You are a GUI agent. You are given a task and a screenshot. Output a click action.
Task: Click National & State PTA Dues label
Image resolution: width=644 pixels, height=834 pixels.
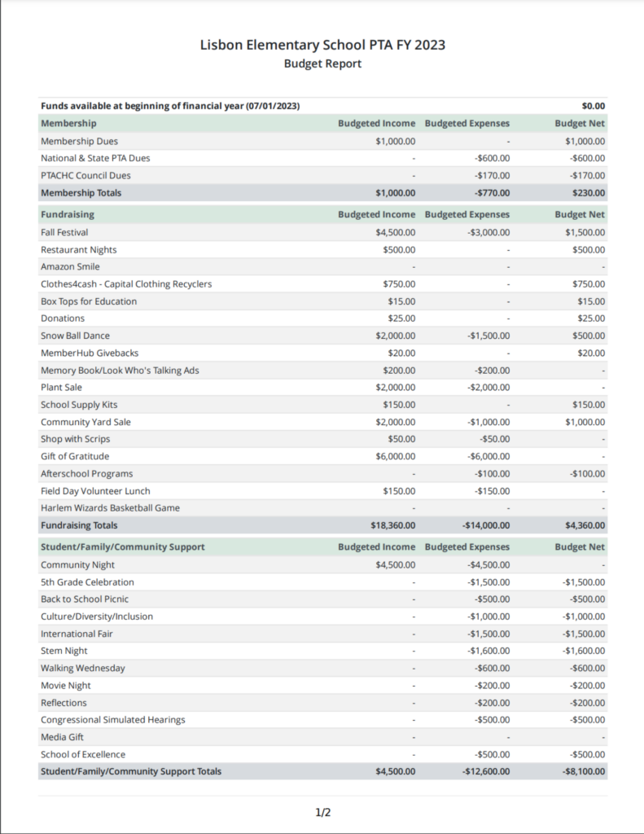(x=95, y=158)
